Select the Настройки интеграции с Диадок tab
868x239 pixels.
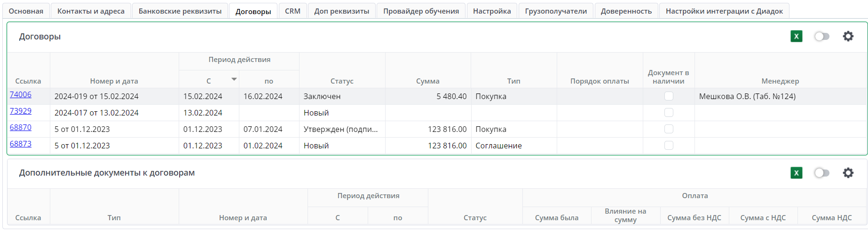point(724,11)
